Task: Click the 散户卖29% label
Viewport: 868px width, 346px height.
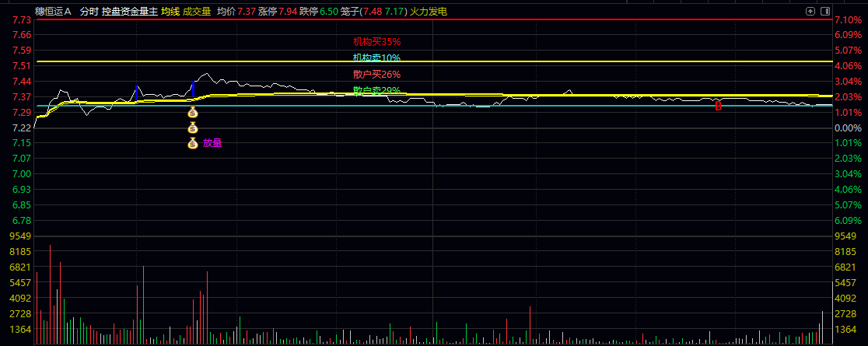Action: (x=377, y=90)
